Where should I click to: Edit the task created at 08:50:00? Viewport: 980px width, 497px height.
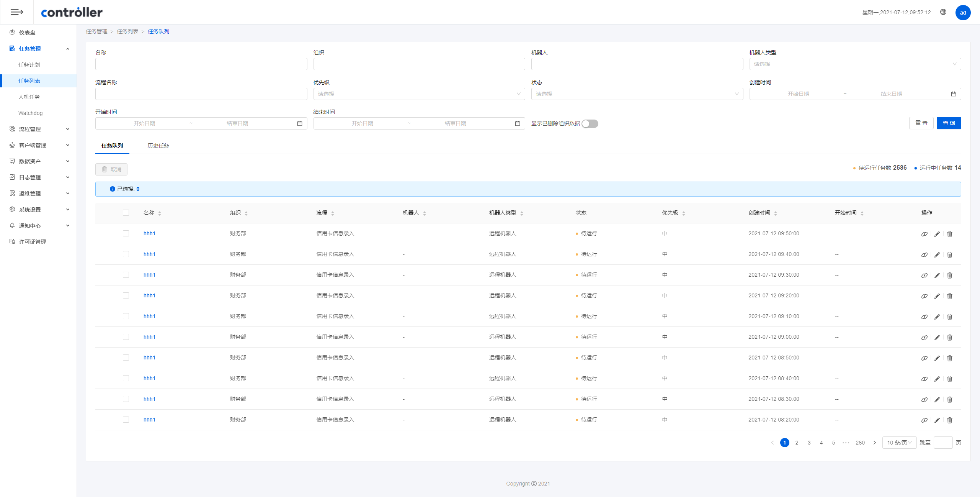point(937,358)
